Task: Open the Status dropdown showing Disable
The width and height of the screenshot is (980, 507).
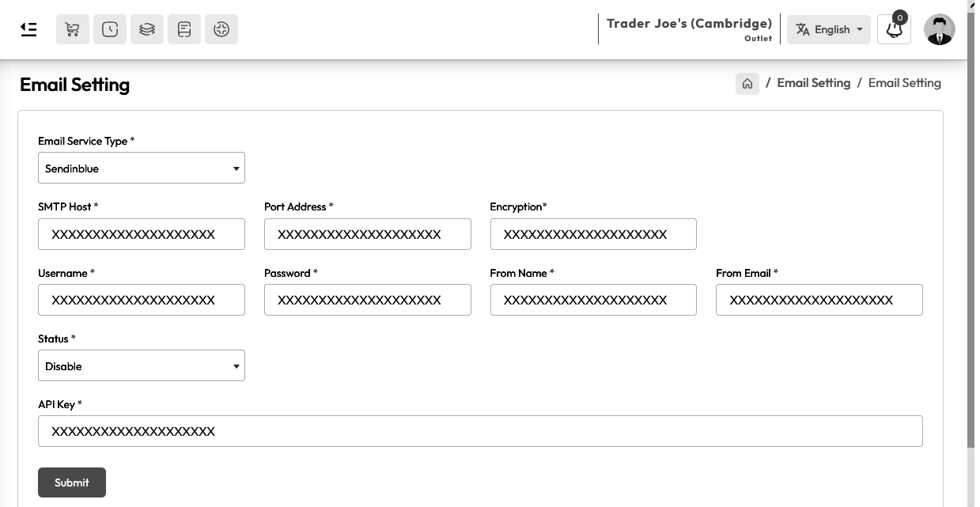Action: pyautogui.click(x=142, y=365)
